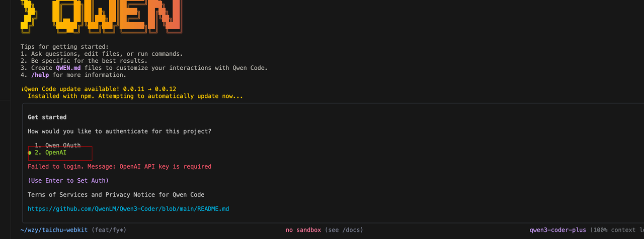Click the context remaining percentage indicator

click(x=616, y=230)
